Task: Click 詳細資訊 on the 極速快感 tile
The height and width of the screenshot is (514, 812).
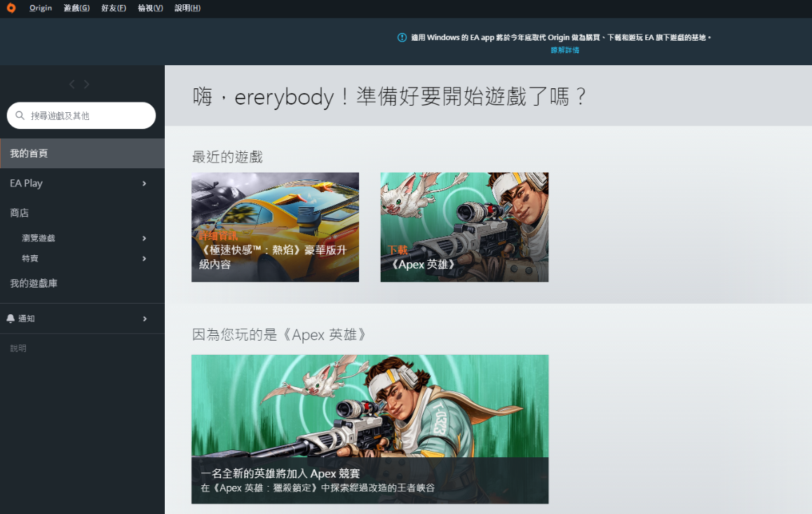Action: tap(217, 236)
